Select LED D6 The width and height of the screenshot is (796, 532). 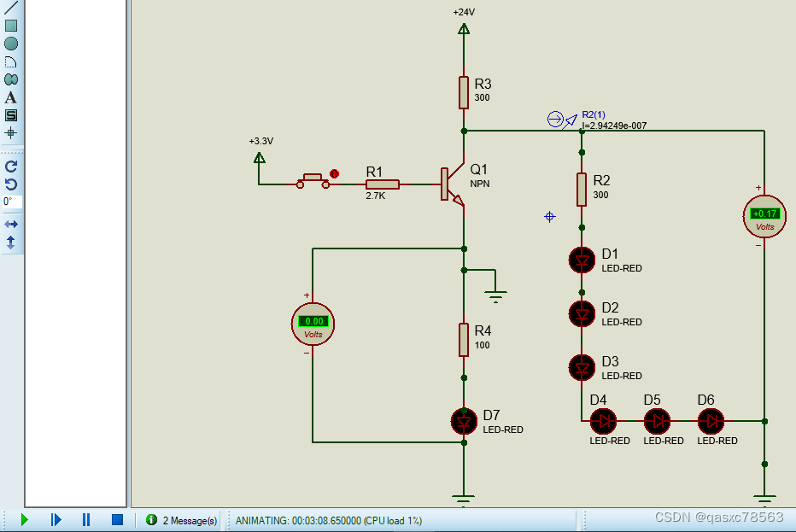[711, 421]
